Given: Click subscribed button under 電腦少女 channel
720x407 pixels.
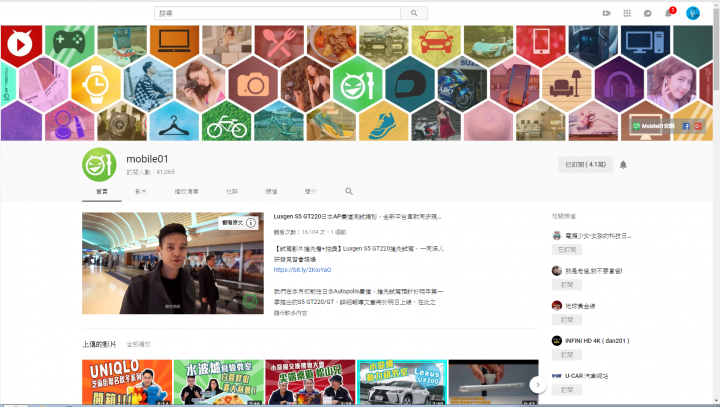Looking at the screenshot, I should point(567,250).
